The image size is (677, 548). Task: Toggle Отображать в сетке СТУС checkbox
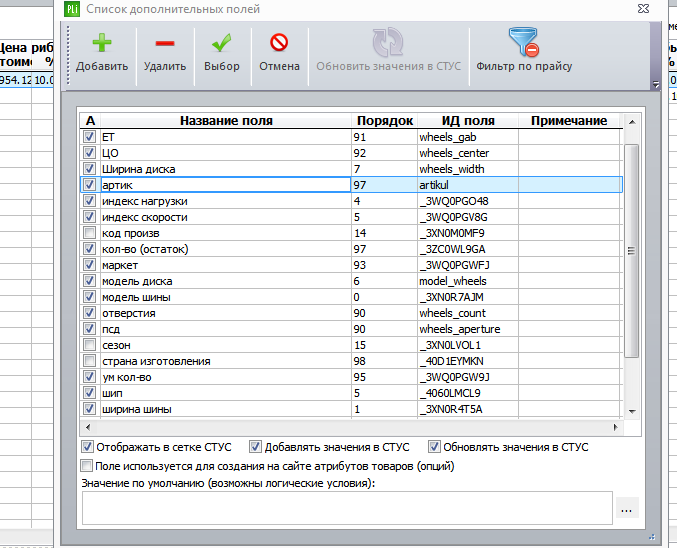point(87,447)
